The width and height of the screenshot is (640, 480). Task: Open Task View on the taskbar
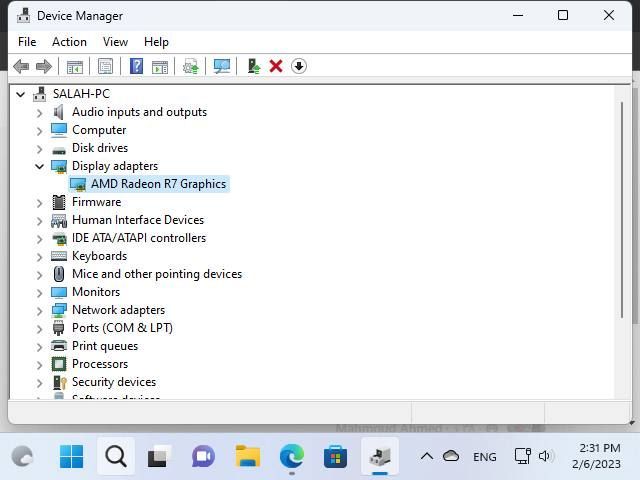pyautogui.click(x=160, y=456)
